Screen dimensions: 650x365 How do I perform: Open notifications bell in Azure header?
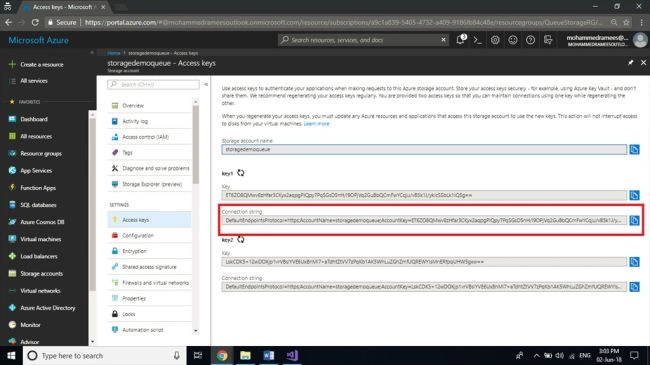tap(461, 40)
